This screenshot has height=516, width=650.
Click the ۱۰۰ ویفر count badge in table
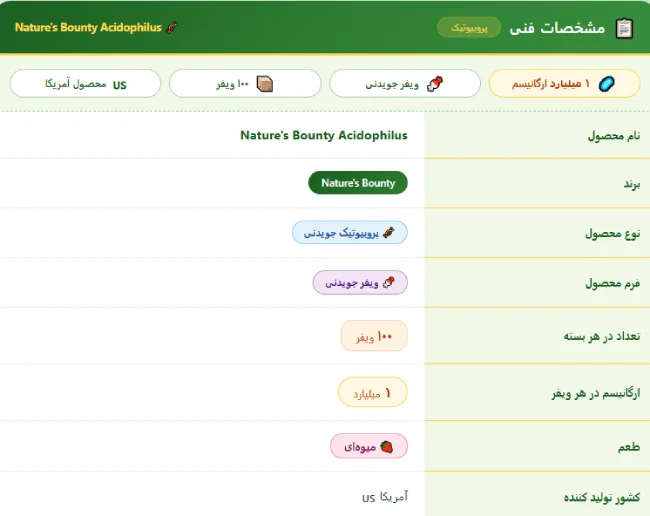pos(374,336)
